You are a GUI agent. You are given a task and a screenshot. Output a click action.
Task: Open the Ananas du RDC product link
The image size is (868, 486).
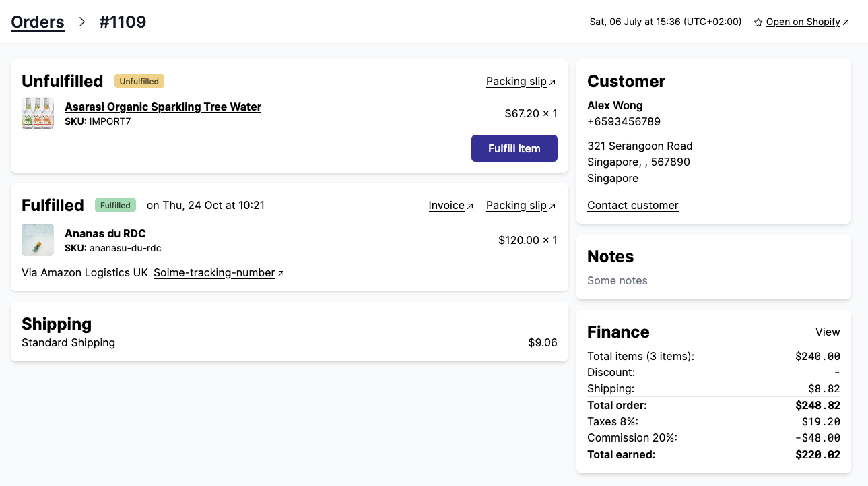coord(105,233)
